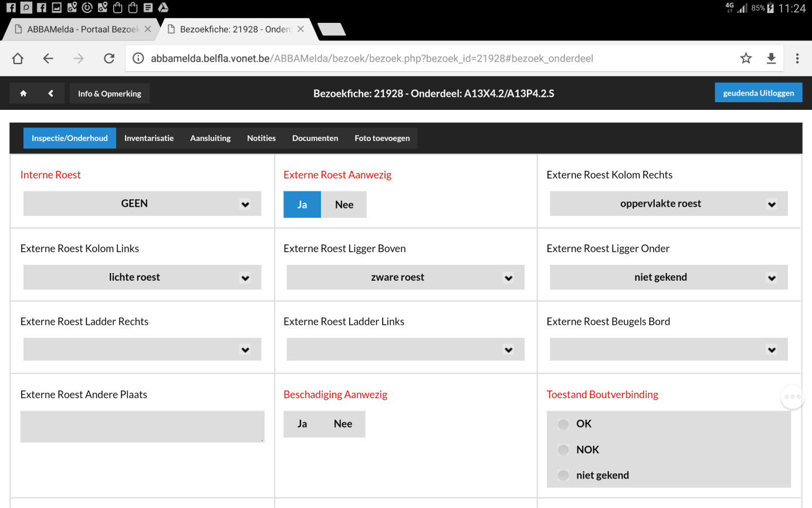
Task: Expand the Externe Roest Ladder Rechts dropdown
Action: click(x=142, y=349)
